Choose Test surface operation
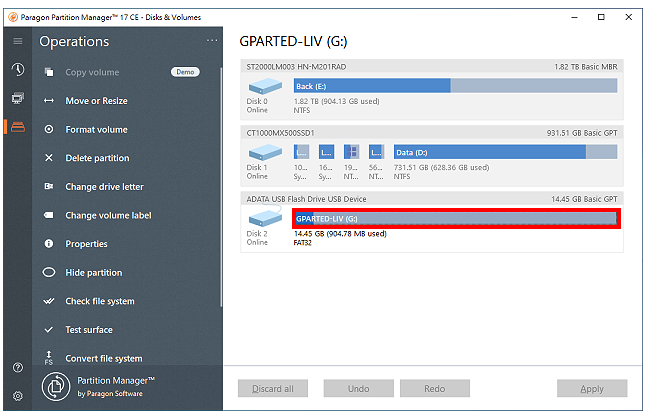 pyautogui.click(x=89, y=330)
